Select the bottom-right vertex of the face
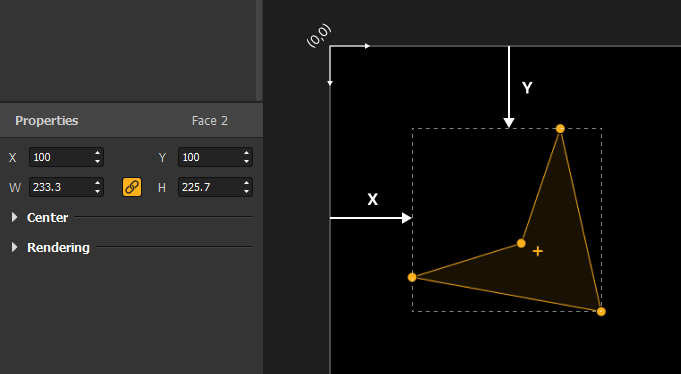The width and height of the screenshot is (681, 374). point(601,311)
